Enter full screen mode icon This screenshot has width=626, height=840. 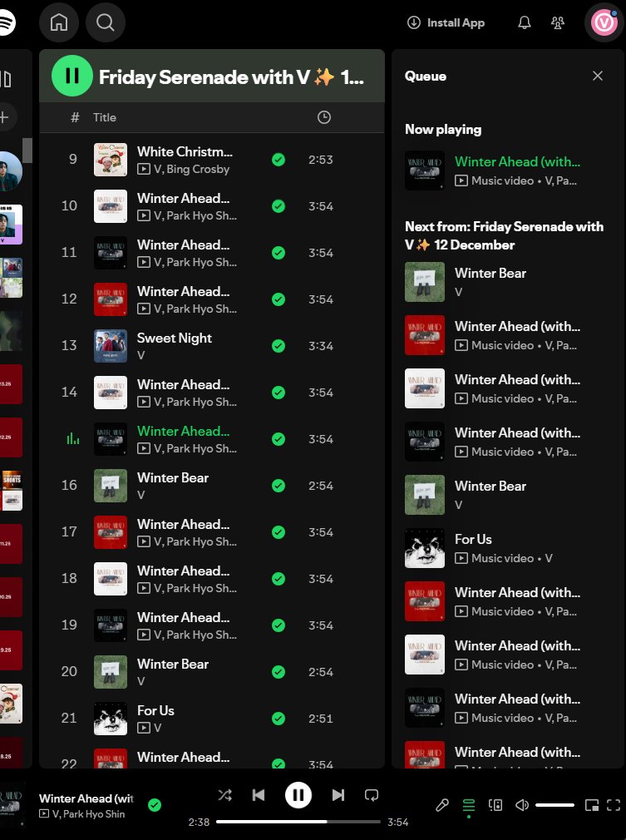coord(614,804)
